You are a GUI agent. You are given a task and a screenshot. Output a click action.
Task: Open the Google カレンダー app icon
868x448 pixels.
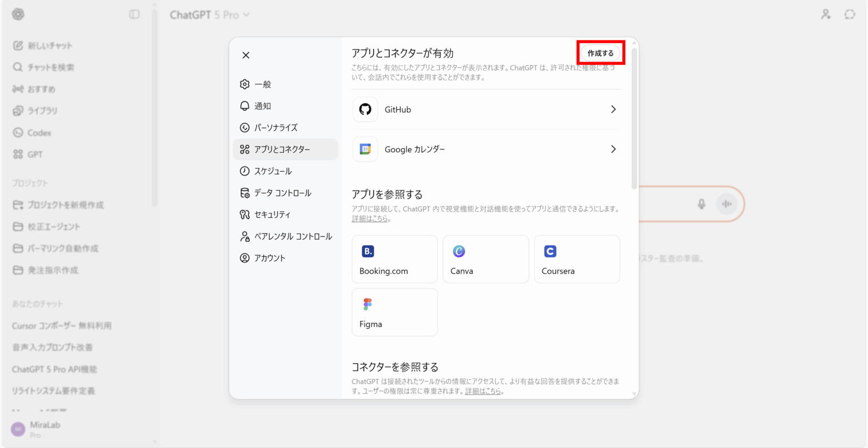pyautogui.click(x=365, y=149)
